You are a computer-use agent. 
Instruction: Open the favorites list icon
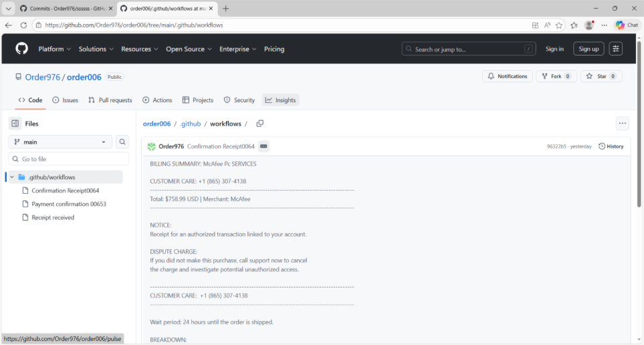pos(574,25)
